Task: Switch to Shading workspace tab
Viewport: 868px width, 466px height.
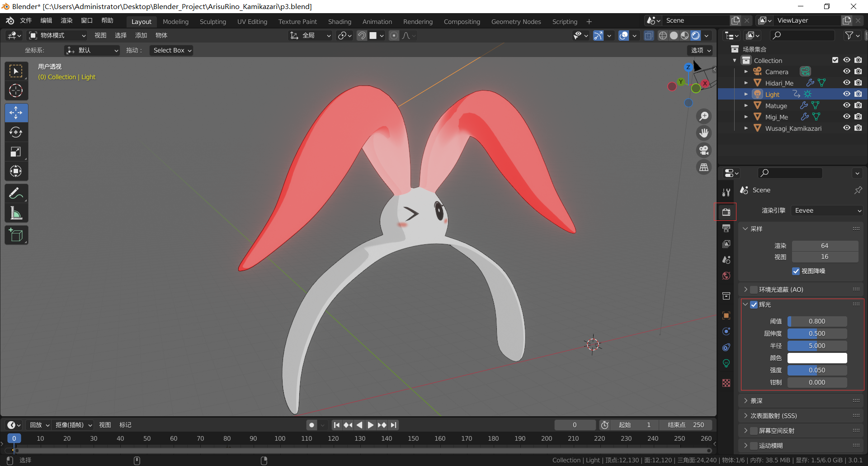Action: tap(340, 22)
